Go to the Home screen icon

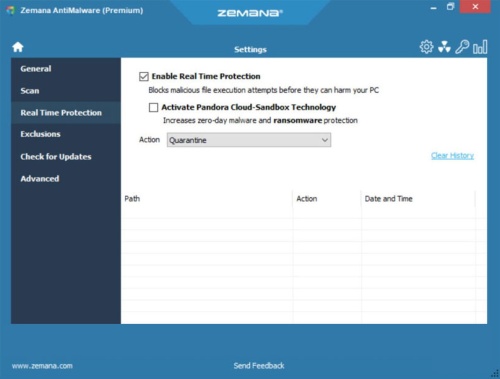point(18,47)
